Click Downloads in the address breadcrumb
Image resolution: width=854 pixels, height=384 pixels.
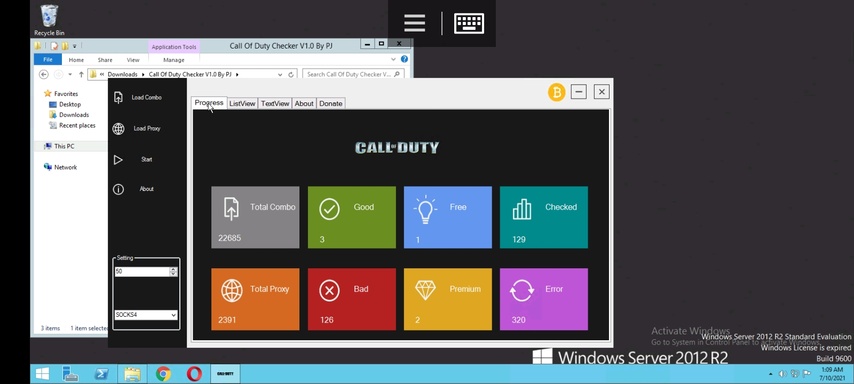(x=123, y=74)
